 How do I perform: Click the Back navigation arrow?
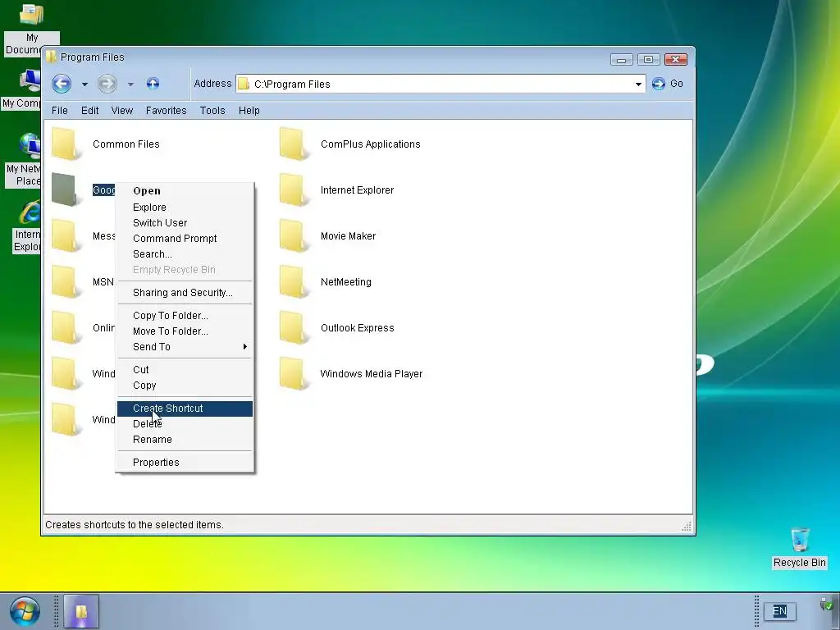click(62, 84)
